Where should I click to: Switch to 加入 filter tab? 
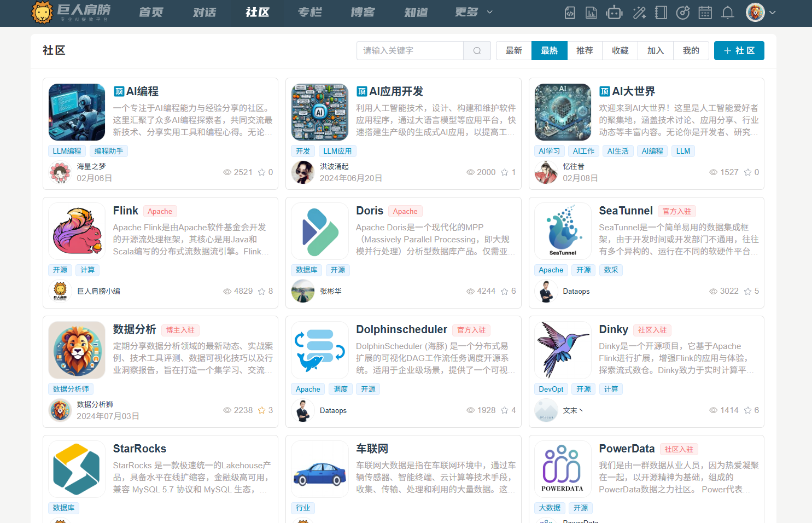click(x=656, y=51)
